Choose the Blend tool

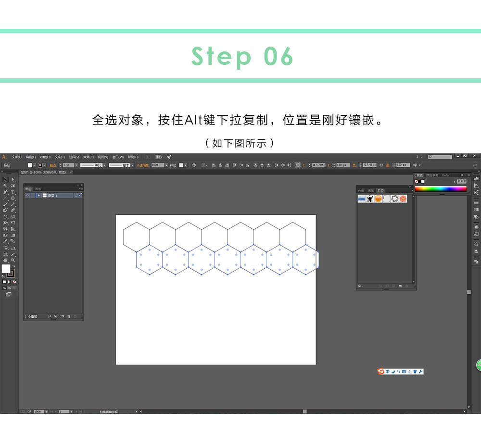(13, 242)
